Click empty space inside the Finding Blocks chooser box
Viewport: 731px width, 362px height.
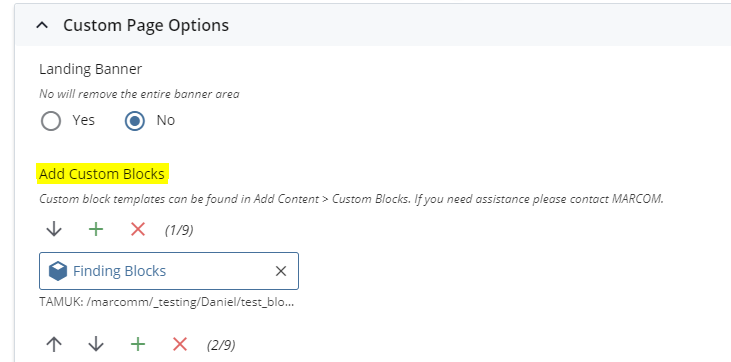[x=219, y=271]
